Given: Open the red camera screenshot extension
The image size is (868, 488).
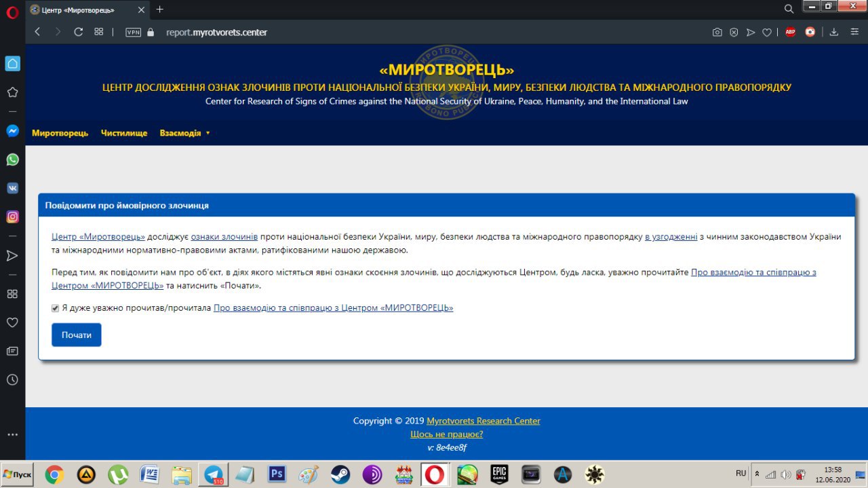Looking at the screenshot, I should 810,32.
